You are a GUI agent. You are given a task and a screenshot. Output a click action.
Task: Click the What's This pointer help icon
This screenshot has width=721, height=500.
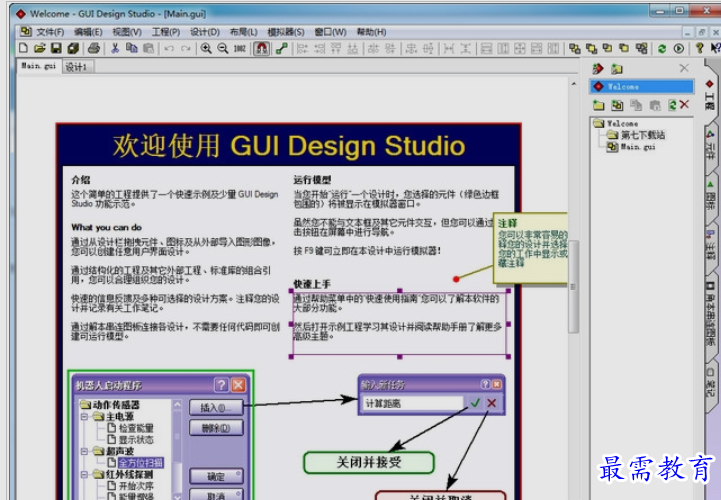pos(715,48)
